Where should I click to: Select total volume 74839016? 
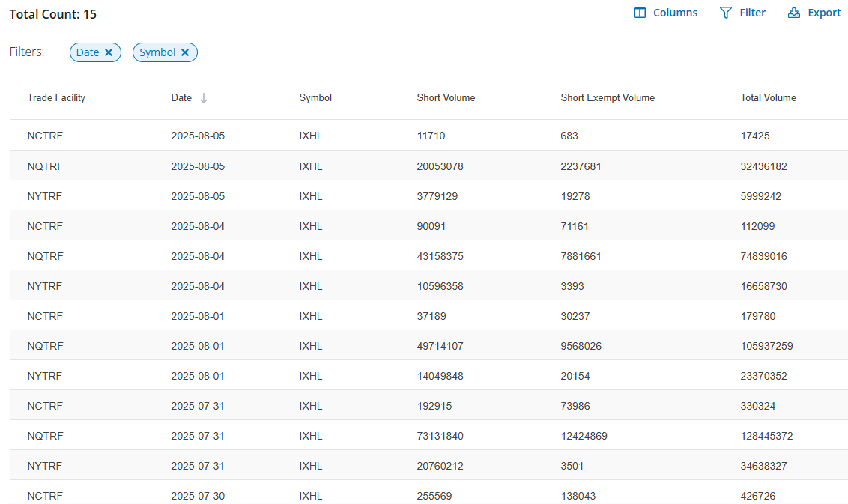(763, 256)
